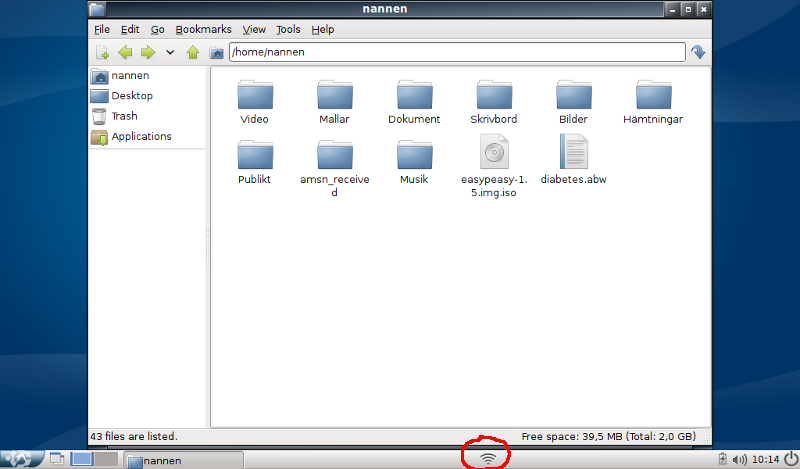Screen dimensions: 800x469
Task: Click the New Tab toolbar icon
Action: click(102, 52)
